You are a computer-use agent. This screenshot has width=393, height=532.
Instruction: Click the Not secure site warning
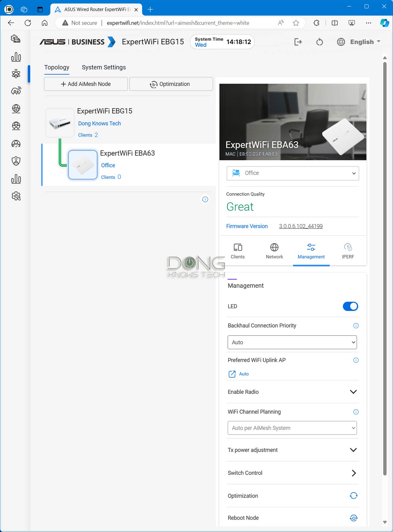coord(80,23)
